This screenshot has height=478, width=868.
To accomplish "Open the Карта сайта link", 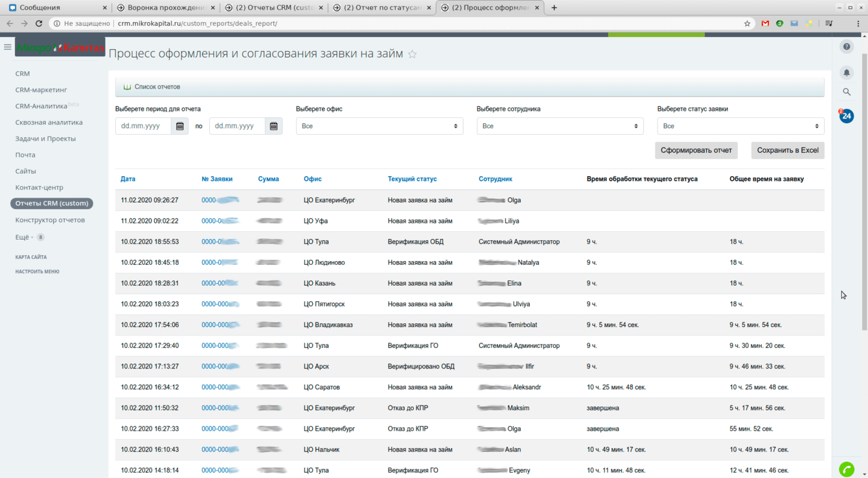I will [x=31, y=257].
